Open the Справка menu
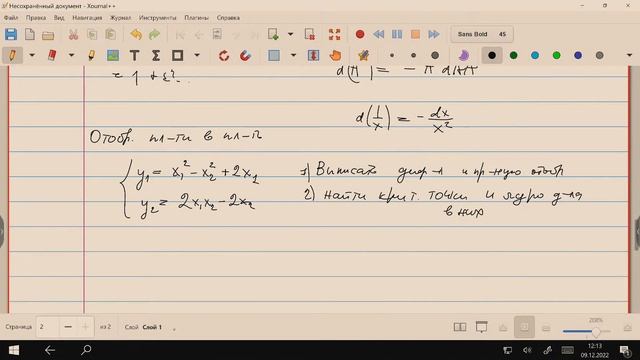 coord(228,18)
